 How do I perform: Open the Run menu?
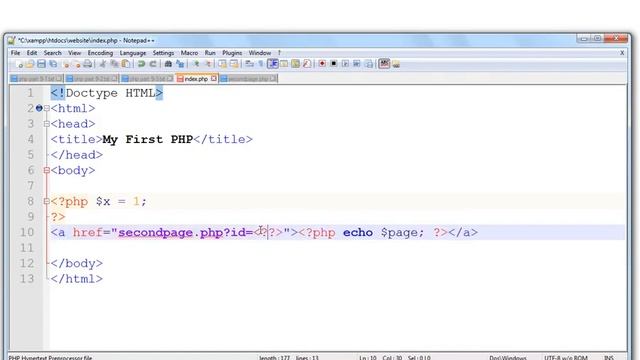(x=210, y=53)
